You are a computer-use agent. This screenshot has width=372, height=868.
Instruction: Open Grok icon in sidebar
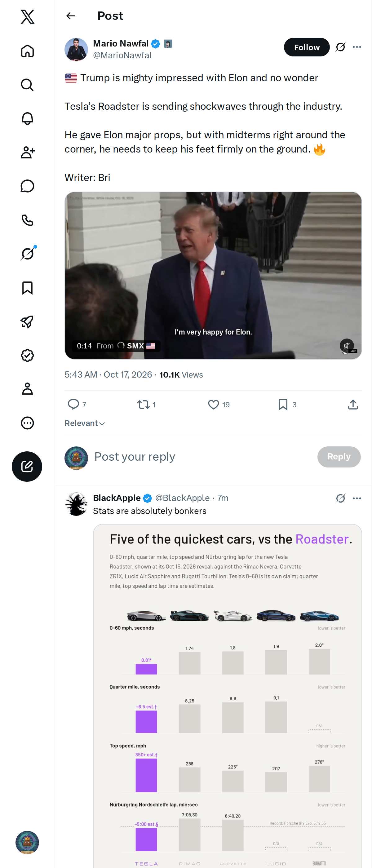pos(27,254)
